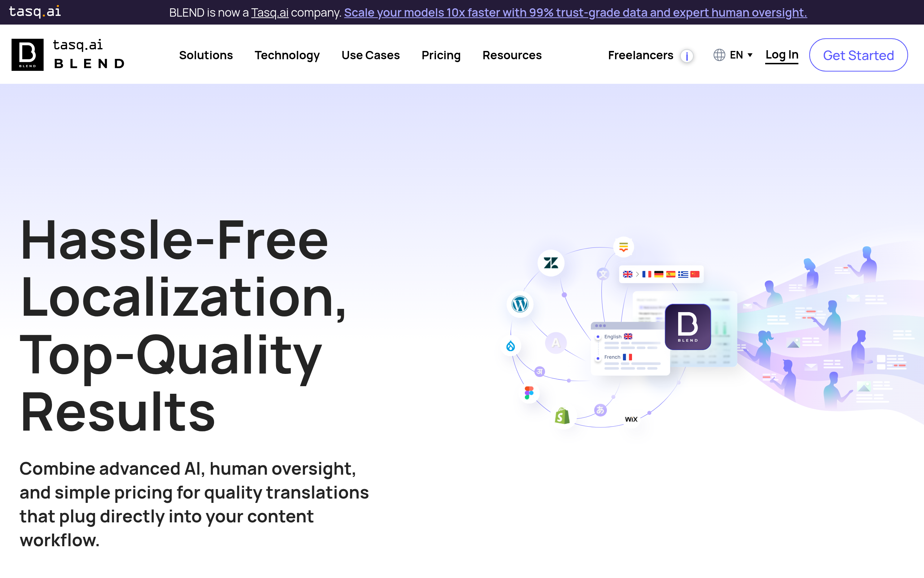924x578 pixels.
Task: Click the 'French' label in translation card
Action: 612,357
